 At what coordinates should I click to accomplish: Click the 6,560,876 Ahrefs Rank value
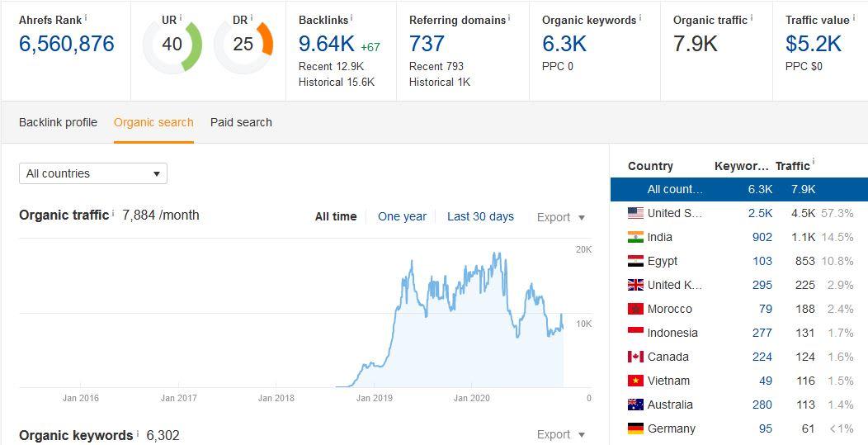[67, 44]
